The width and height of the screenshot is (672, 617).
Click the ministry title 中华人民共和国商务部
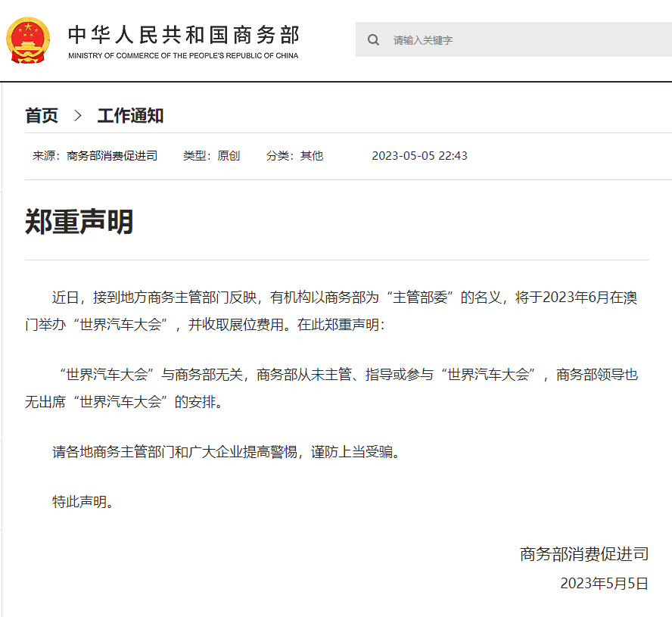point(183,35)
